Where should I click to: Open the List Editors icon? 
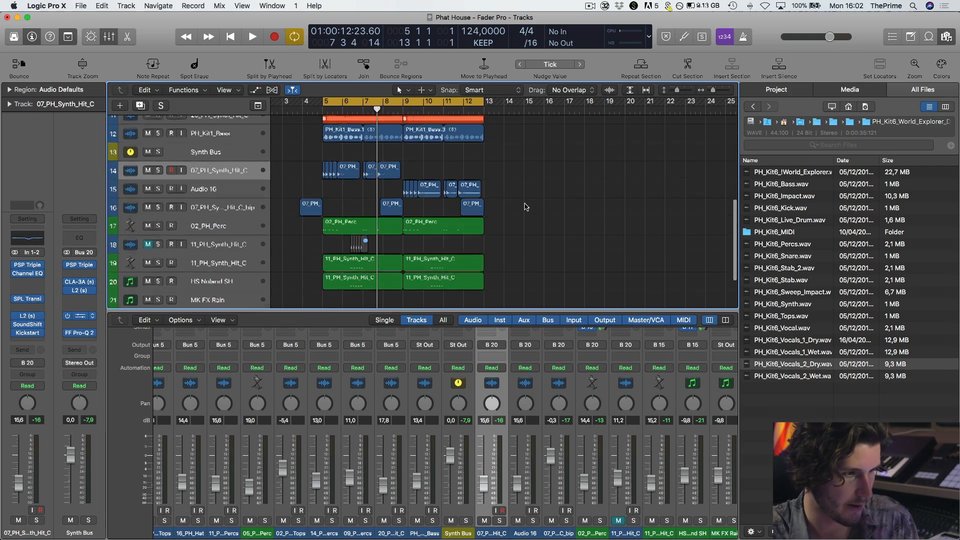[892, 37]
